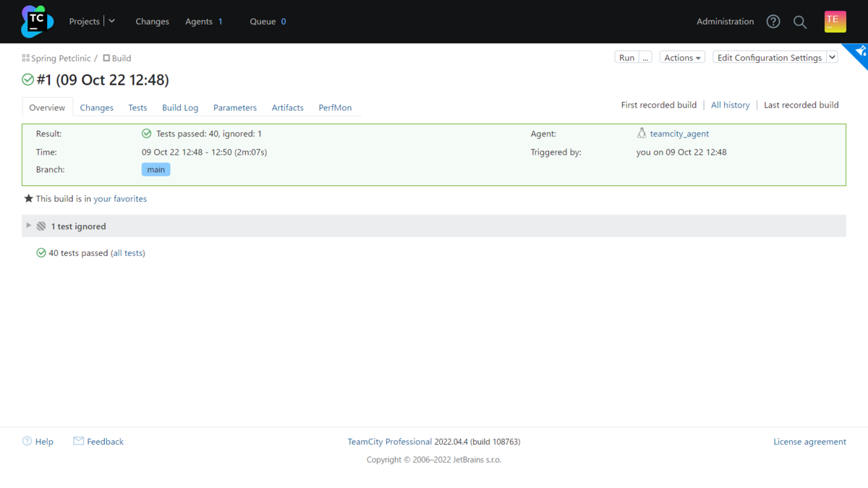The image size is (868, 488).
Task: Click the Feedback envelope icon
Action: (x=78, y=441)
